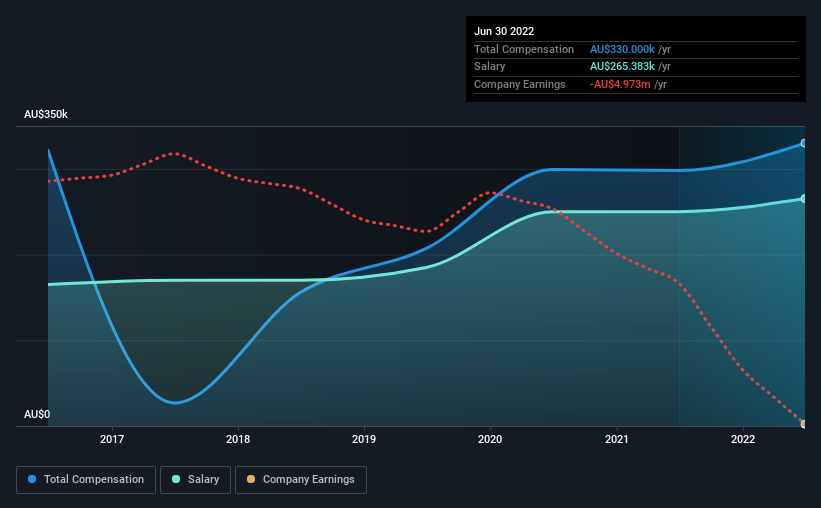This screenshot has width=821, height=508.
Task: Click the -AU$4.973m company earnings value
Action: (620, 84)
